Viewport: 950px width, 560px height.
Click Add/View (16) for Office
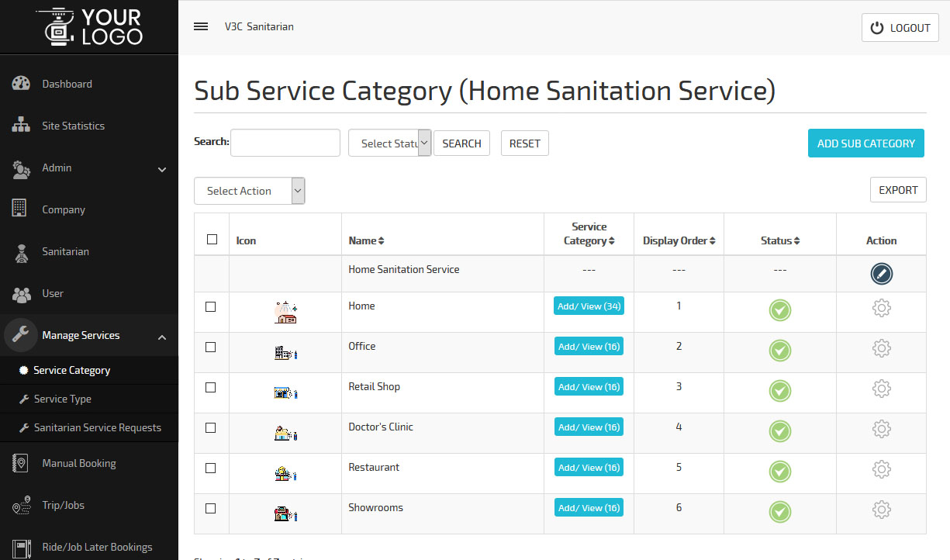click(589, 347)
